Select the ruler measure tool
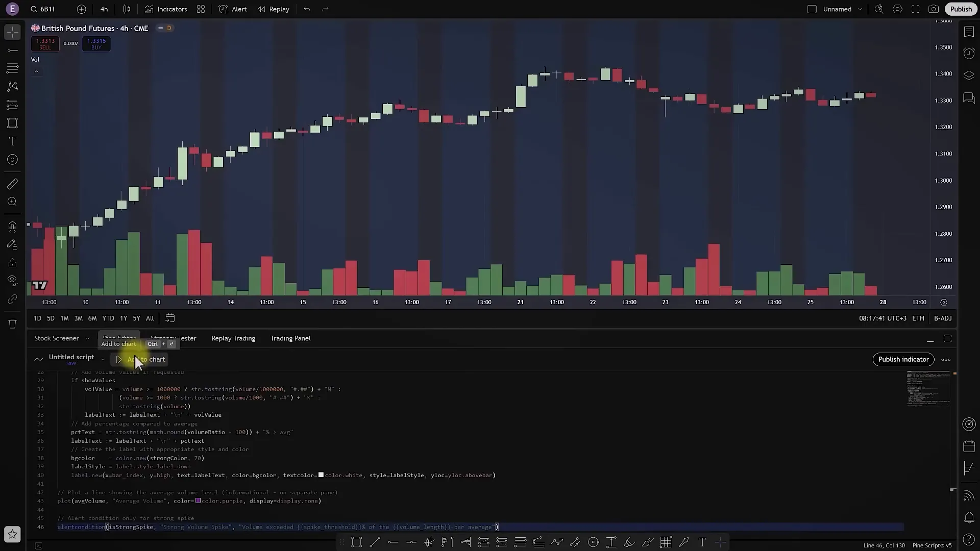 [13, 184]
